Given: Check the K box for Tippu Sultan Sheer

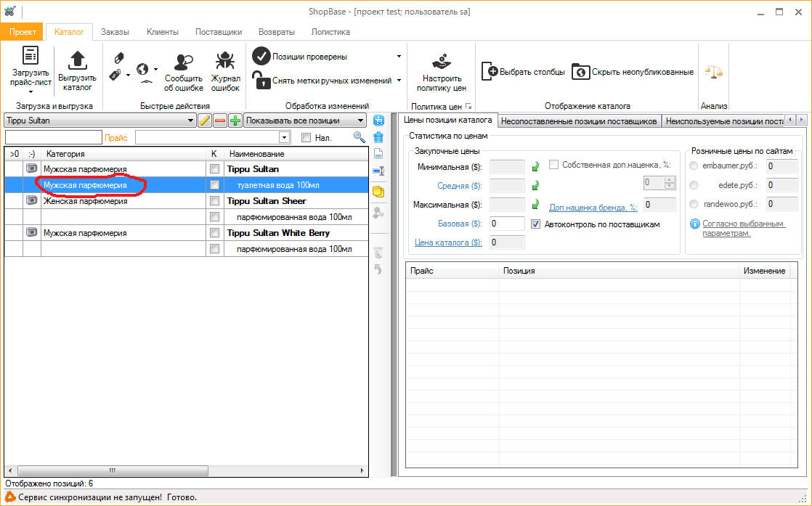Looking at the screenshot, I should click(214, 201).
